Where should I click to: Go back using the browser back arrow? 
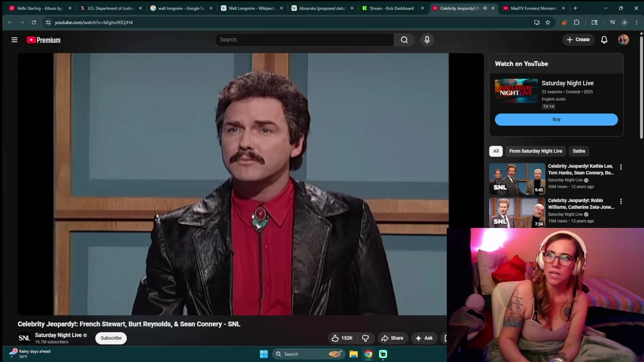pos(10,22)
